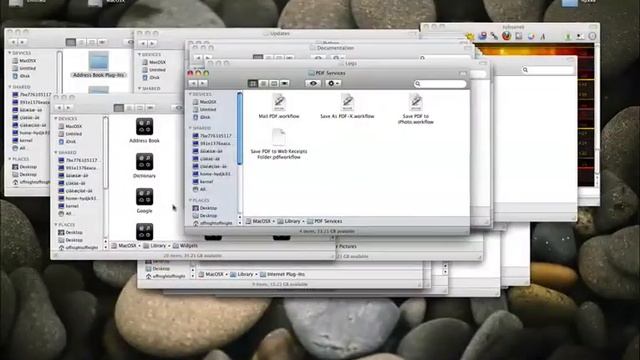The image size is (640, 360).
Task: Switch PDF Services window to list view
Action: (263, 83)
